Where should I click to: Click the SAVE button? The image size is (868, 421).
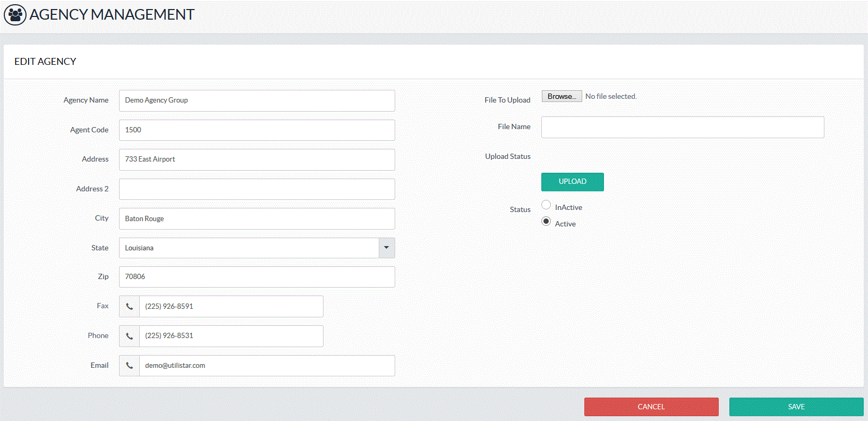(796, 407)
